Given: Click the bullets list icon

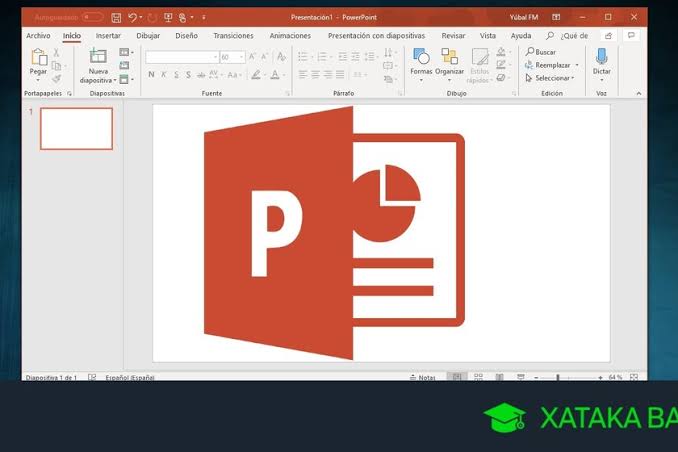Looking at the screenshot, I should (303, 57).
